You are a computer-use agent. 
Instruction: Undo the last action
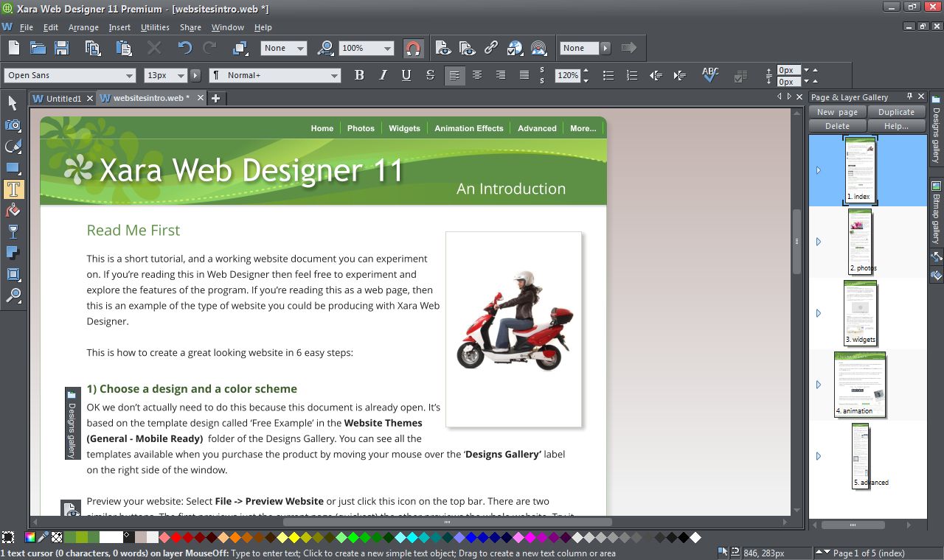184,48
